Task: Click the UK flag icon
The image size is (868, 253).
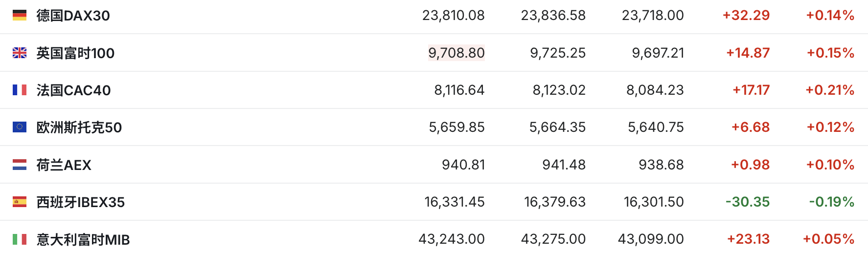Action: (20, 53)
